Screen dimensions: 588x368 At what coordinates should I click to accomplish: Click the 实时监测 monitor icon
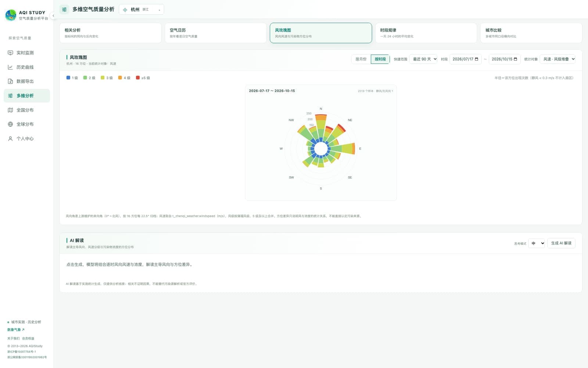tap(10, 53)
